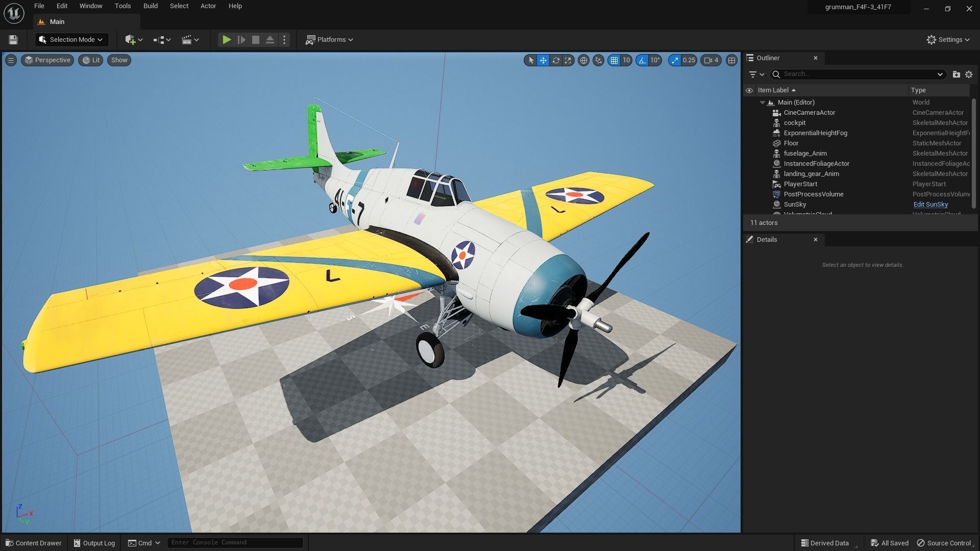Open the Build menu

coord(150,6)
